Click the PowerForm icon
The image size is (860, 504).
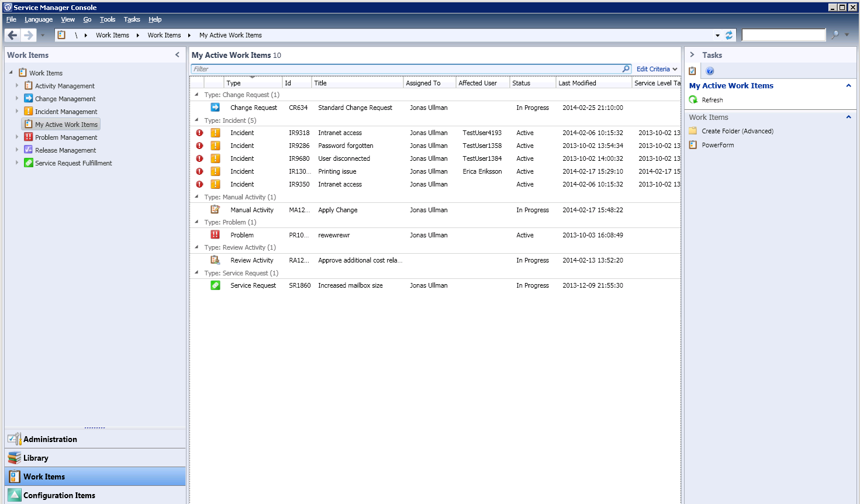coord(693,145)
